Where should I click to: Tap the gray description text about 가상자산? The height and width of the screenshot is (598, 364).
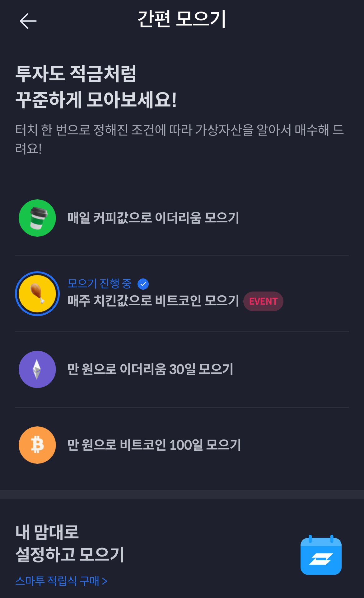pyautogui.click(x=180, y=139)
